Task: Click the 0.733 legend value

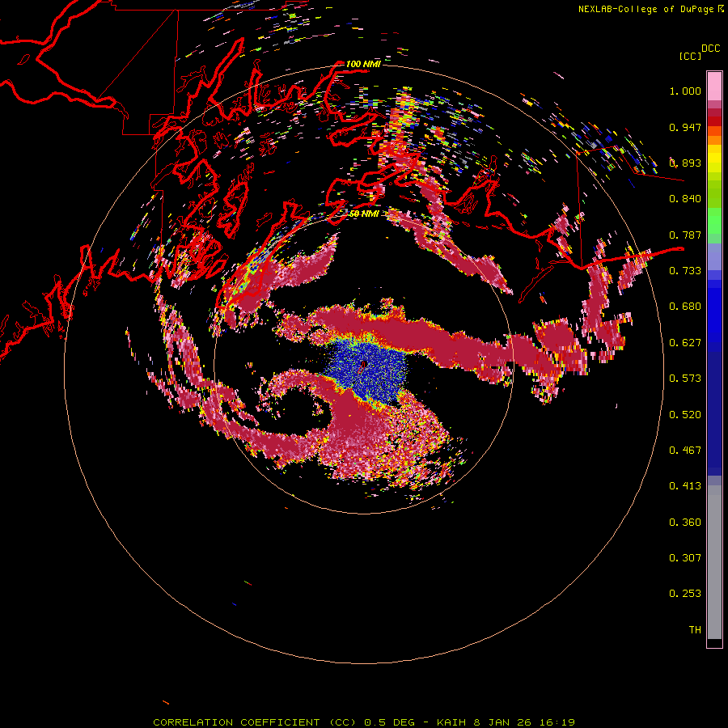Action: 685,271
